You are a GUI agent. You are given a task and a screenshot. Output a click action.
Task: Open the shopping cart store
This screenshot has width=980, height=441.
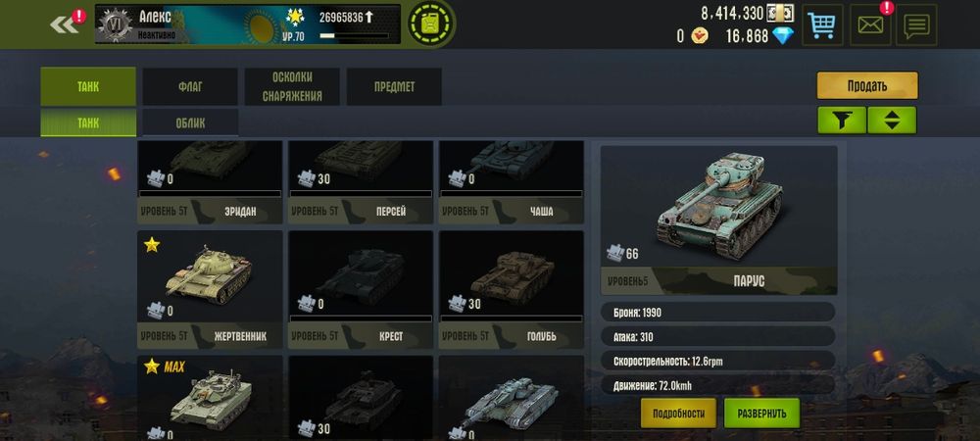[822, 24]
